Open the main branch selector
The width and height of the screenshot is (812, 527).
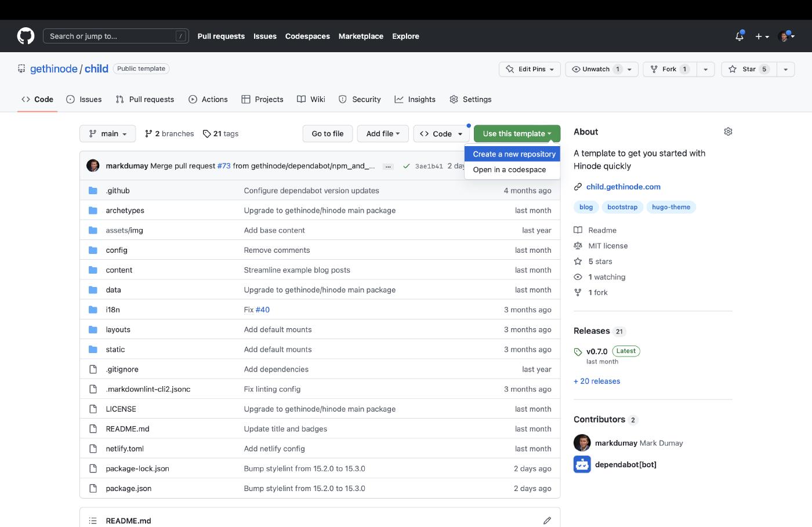point(107,133)
